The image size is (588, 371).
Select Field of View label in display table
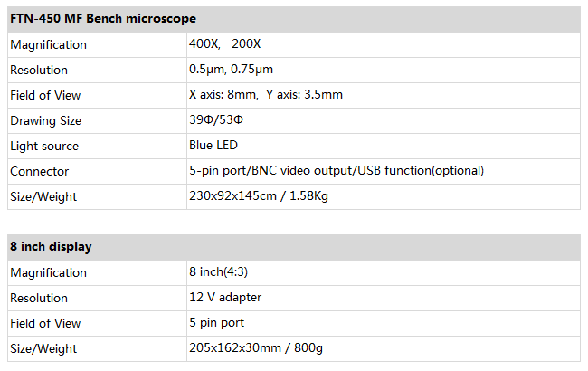point(45,323)
